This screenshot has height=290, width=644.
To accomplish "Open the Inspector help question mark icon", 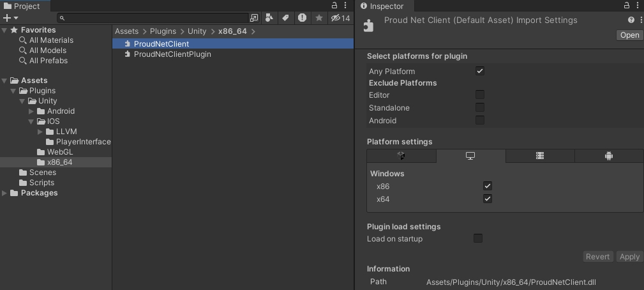I will tap(631, 20).
